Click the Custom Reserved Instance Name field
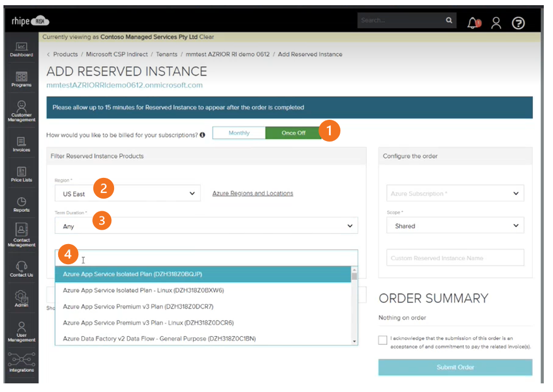 click(x=455, y=258)
